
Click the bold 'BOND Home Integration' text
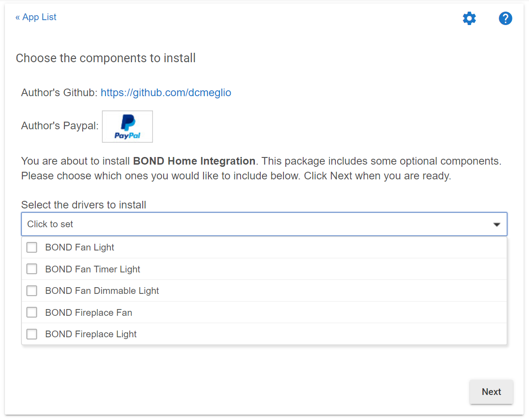[194, 161]
